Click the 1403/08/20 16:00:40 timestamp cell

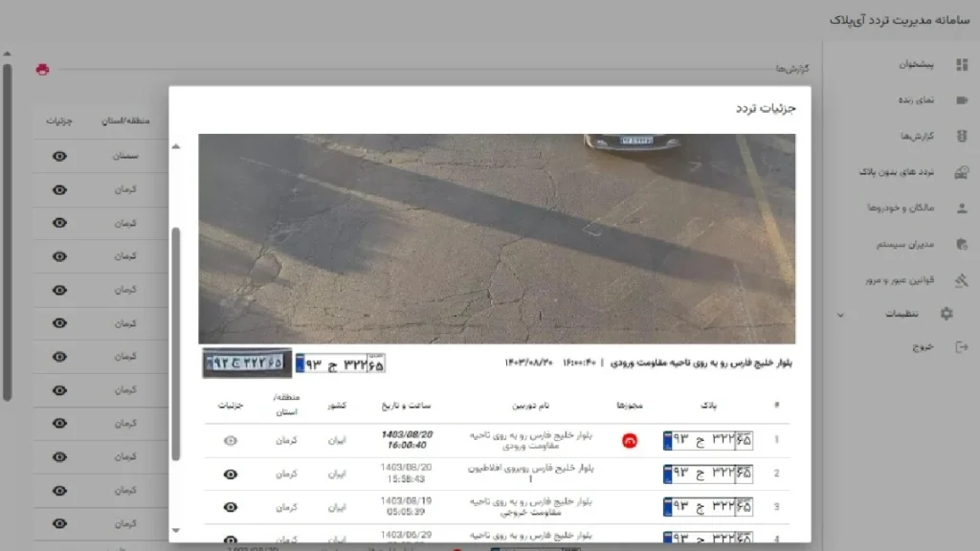406,440
